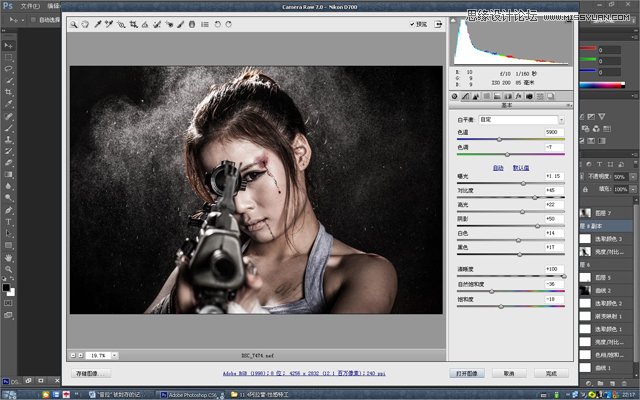
Task: Click the 色温 temperature value field
Action: (554, 132)
